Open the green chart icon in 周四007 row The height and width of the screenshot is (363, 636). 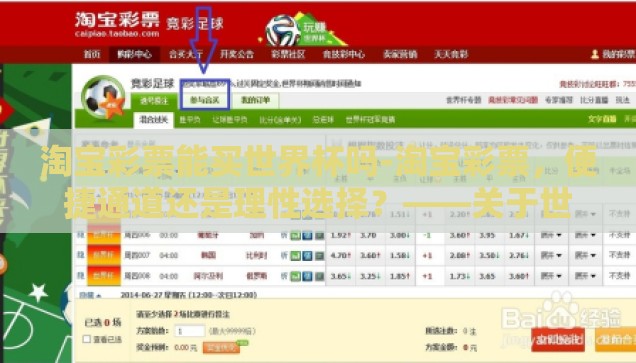[x=296, y=256]
